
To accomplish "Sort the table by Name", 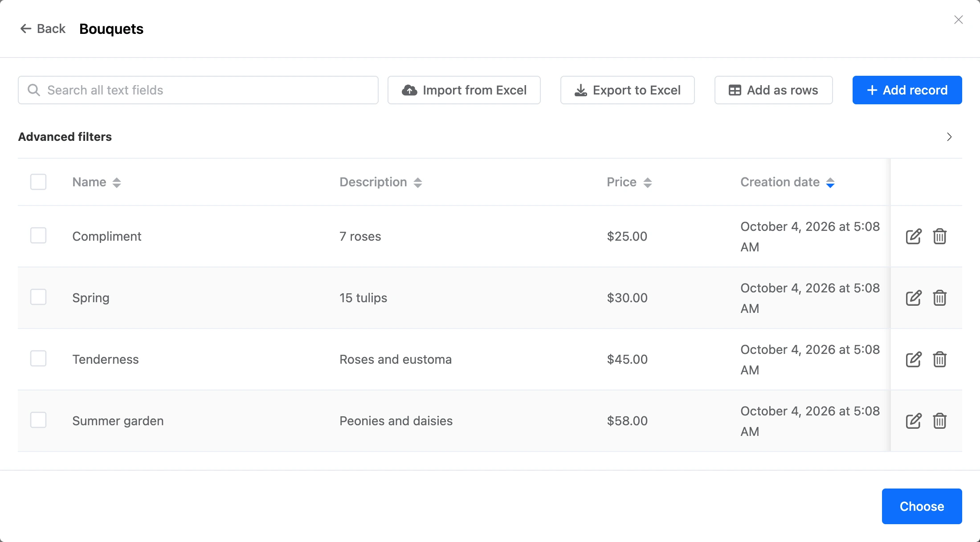I will point(97,182).
